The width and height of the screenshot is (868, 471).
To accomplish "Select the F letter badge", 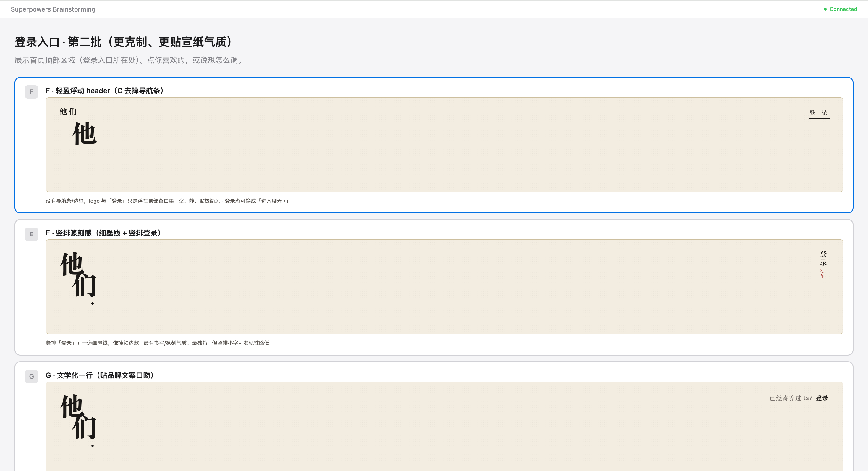I will click(31, 92).
